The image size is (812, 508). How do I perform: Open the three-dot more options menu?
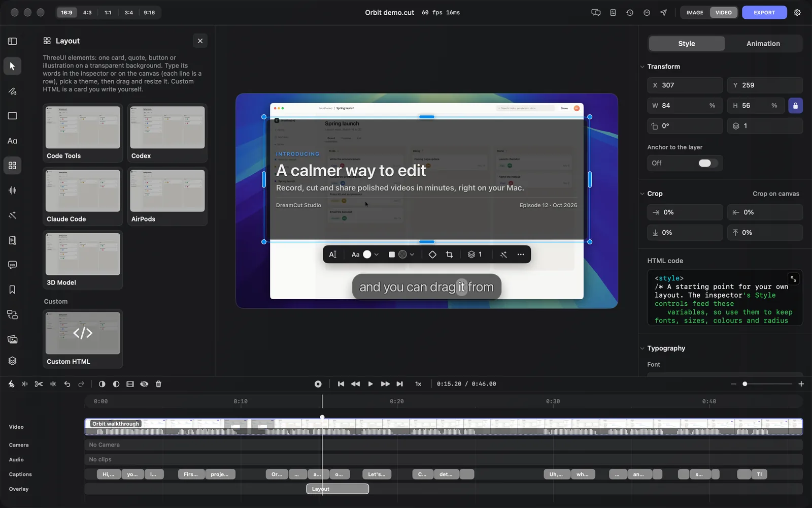pyautogui.click(x=521, y=255)
